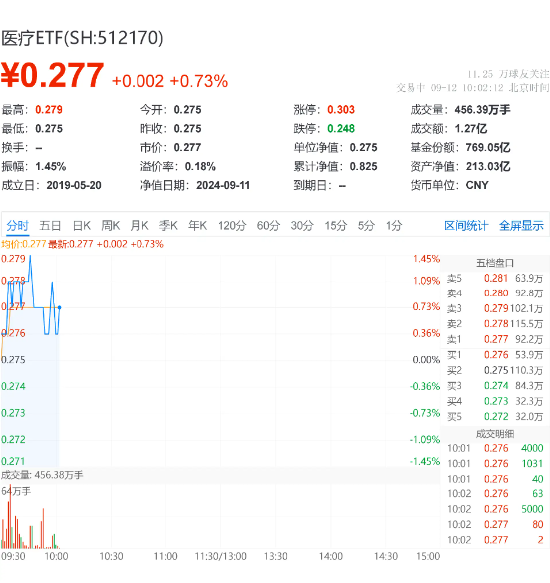Open the 日K chart tab
Viewport: 550px width, 583px height.
(82, 225)
